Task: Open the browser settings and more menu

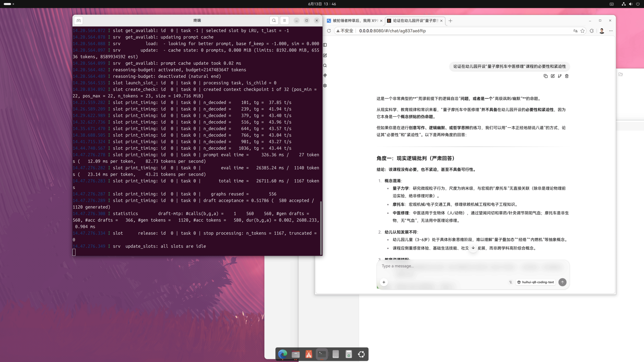Action: (x=611, y=31)
